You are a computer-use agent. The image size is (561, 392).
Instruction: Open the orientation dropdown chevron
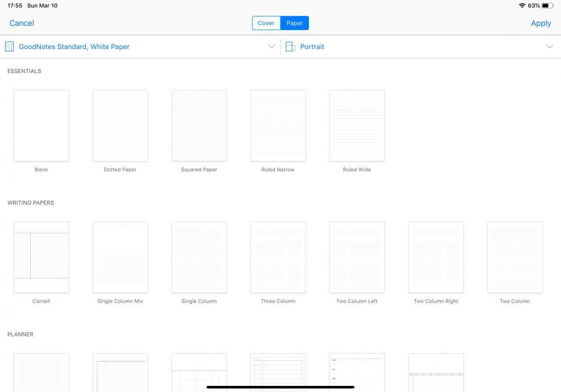550,46
